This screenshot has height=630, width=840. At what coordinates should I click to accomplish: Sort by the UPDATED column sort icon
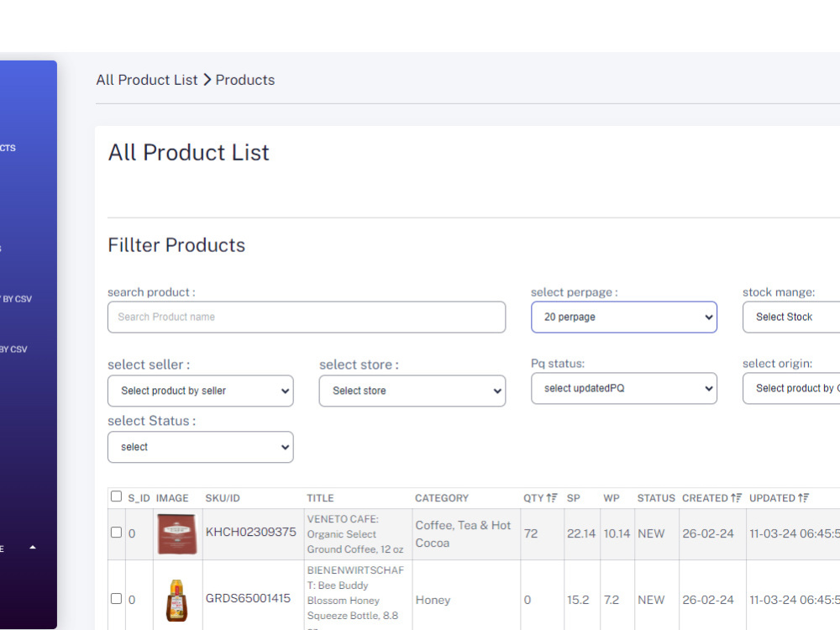(x=803, y=497)
